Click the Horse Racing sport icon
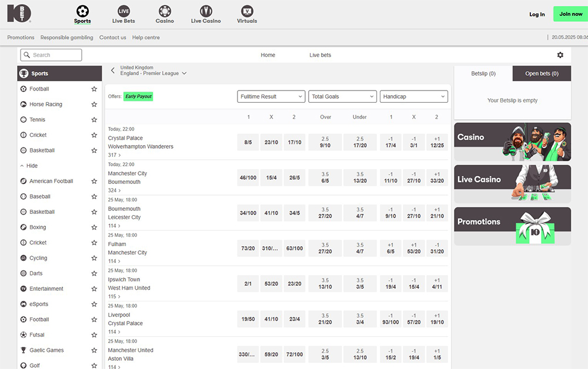This screenshot has height=369, width=588. pyautogui.click(x=24, y=104)
